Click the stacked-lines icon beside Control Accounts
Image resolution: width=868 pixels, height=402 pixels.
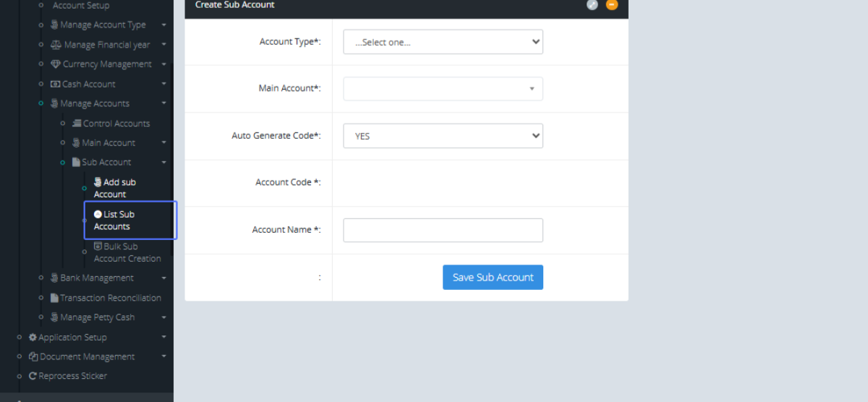click(77, 124)
